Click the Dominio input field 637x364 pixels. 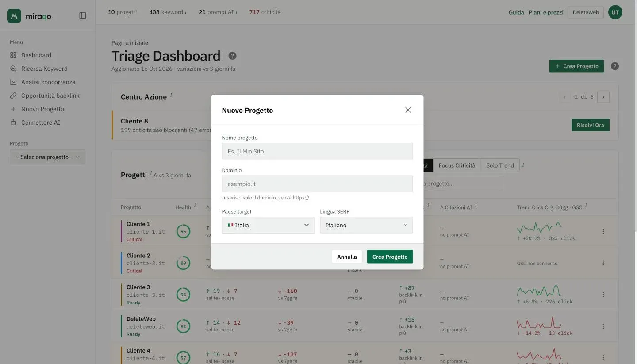click(317, 184)
